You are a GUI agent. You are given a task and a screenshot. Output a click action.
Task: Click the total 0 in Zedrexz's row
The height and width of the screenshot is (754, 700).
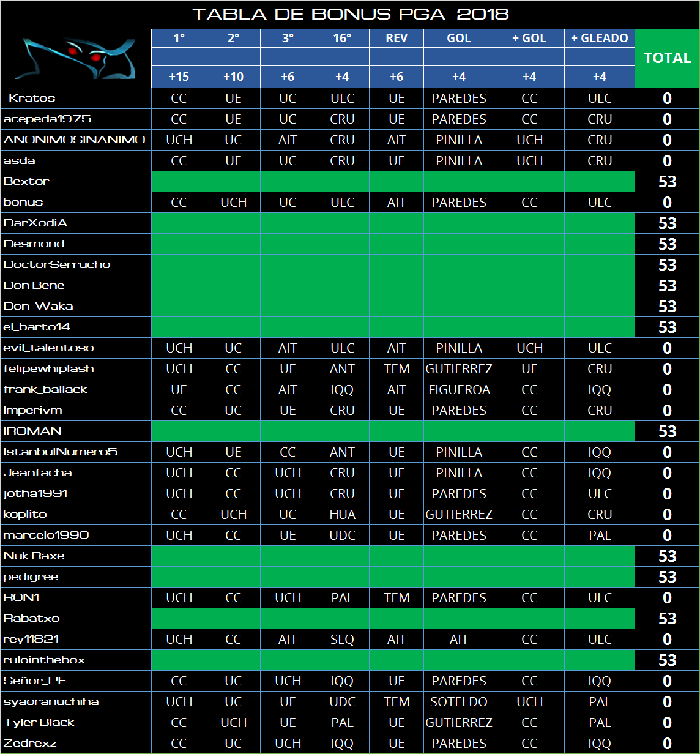click(667, 744)
